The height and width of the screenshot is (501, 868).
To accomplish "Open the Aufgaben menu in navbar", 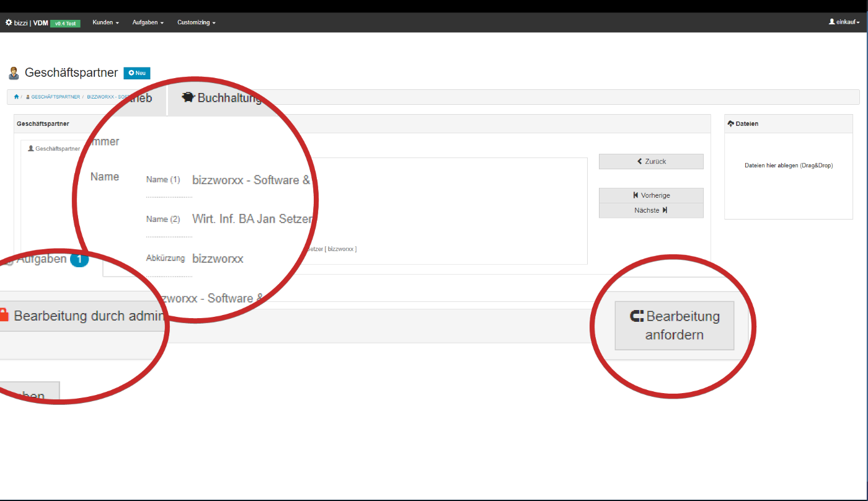I will tap(148, 23).
